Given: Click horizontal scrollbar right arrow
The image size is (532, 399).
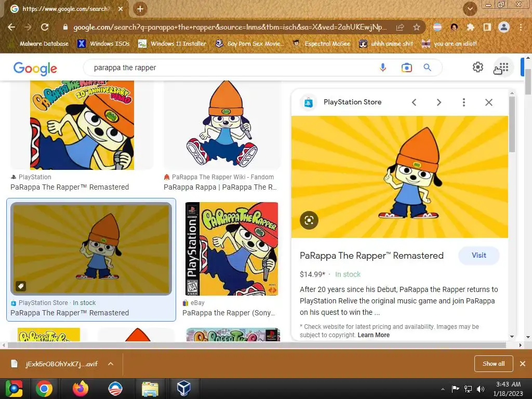Looking at the screenshot, I should coord(521,345).
